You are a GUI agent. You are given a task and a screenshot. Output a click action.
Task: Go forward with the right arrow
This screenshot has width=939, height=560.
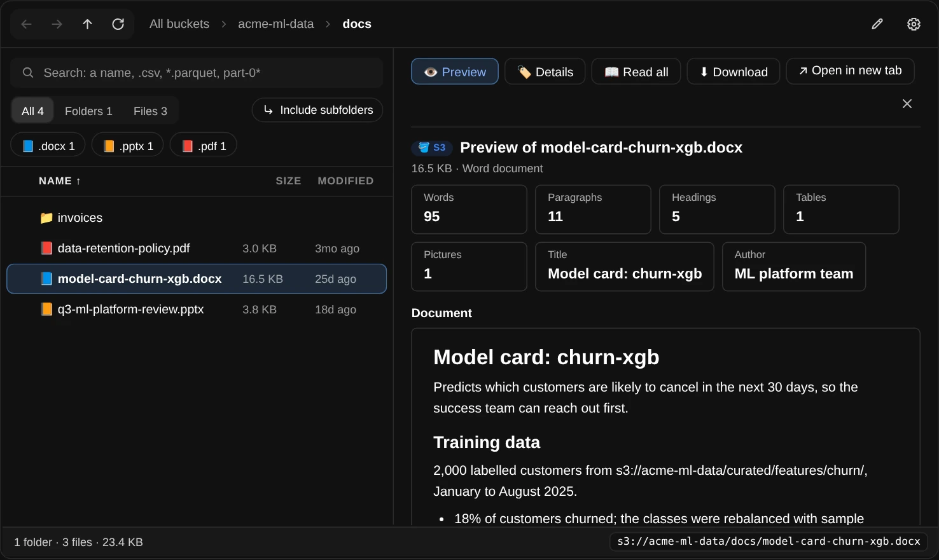57,24
